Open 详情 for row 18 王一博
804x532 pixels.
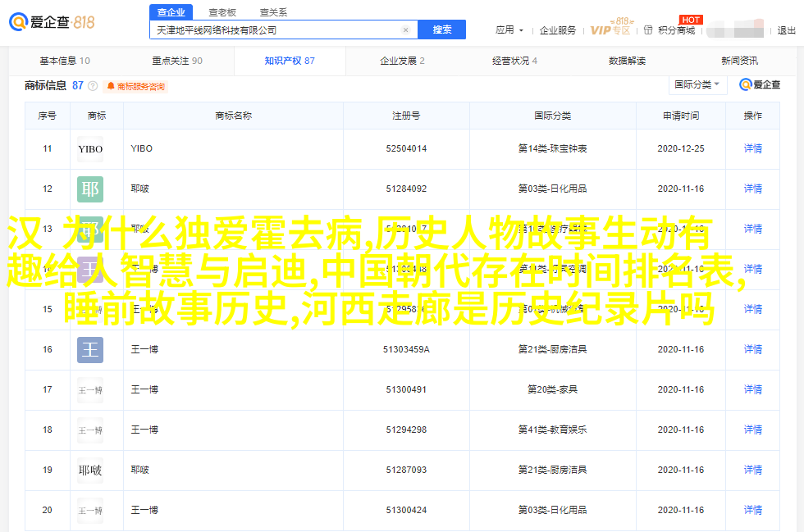[753, 430]
